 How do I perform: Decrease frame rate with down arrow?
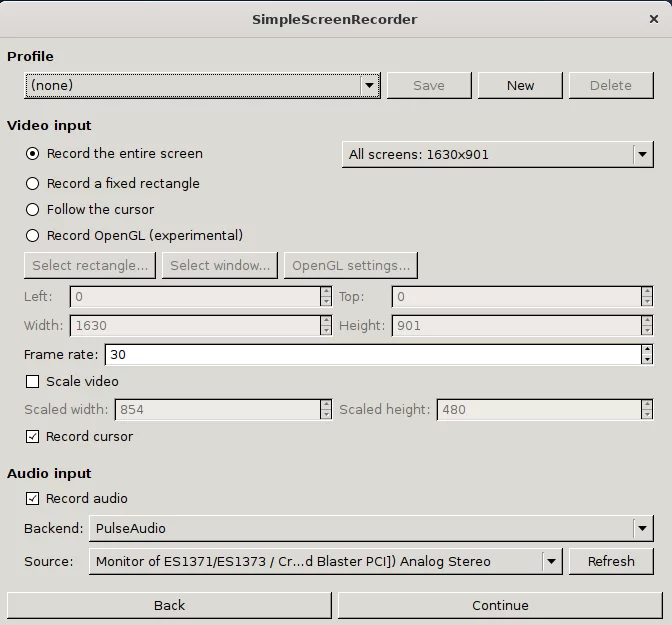pyautogui.click(x=647, y=360)
